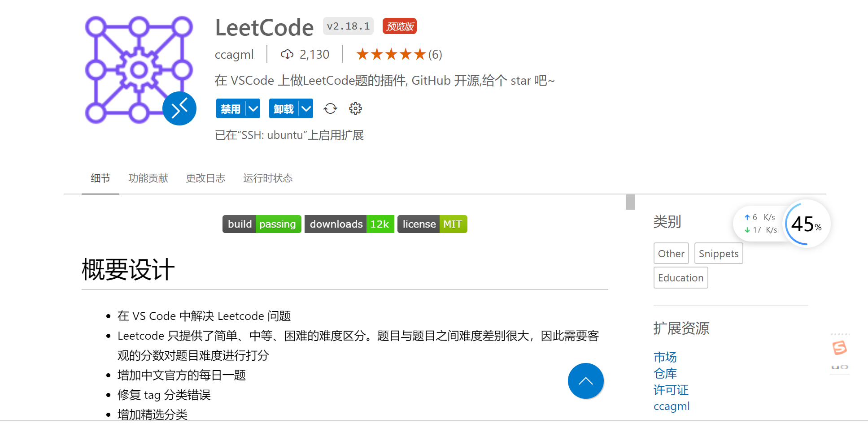Click the SSH: ubuntu enabled status text
The width and height of the screenshot is (868, 423).
(x=289, y=135)
